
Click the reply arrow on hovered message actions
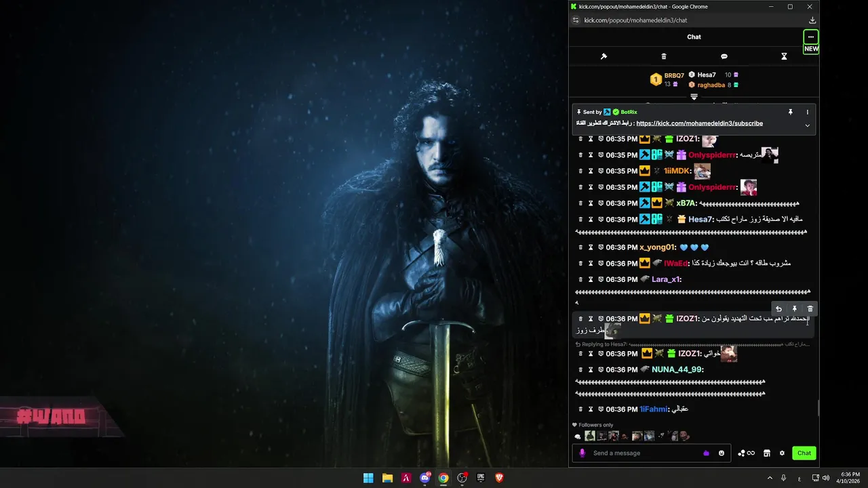click(x=778, y=309)
